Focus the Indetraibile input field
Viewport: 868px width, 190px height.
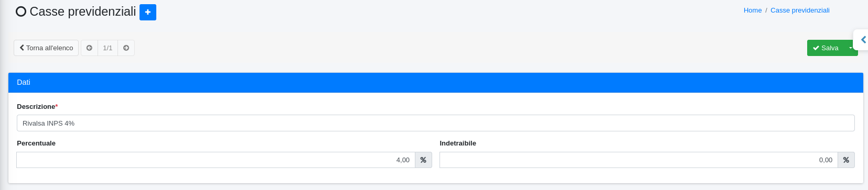[638, 160]
